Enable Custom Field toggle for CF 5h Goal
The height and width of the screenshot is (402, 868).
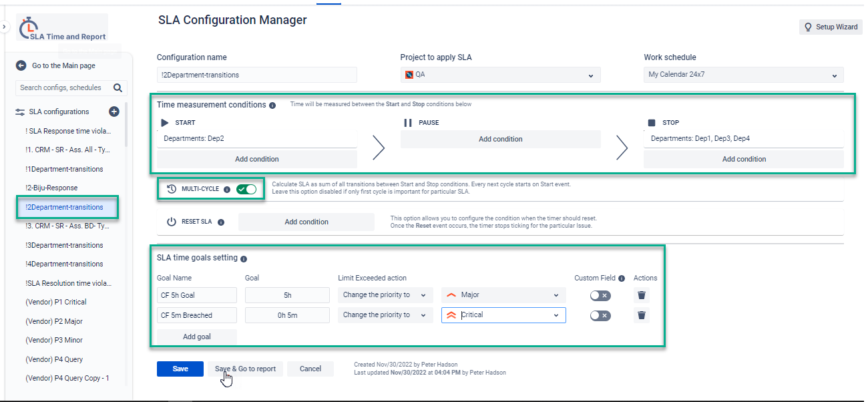point(600,295)
